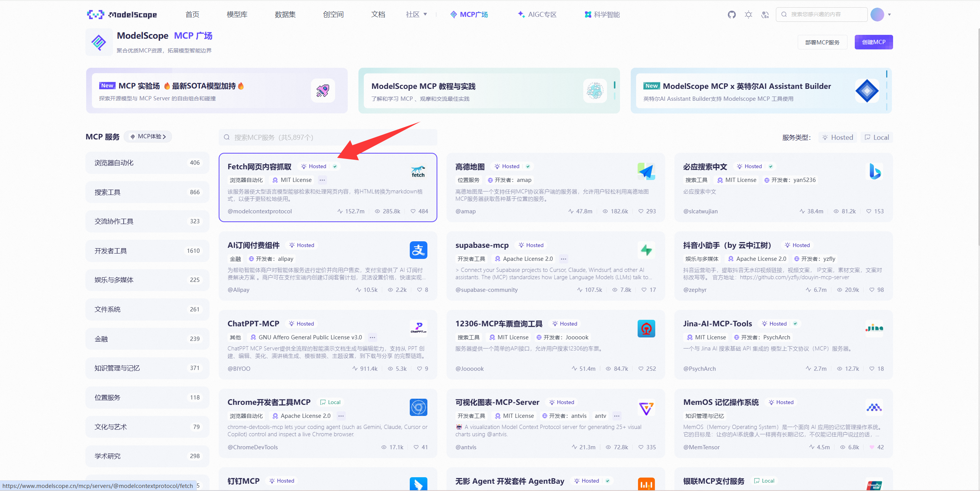Open the 抖音小助手 card title

coord(727,245)
